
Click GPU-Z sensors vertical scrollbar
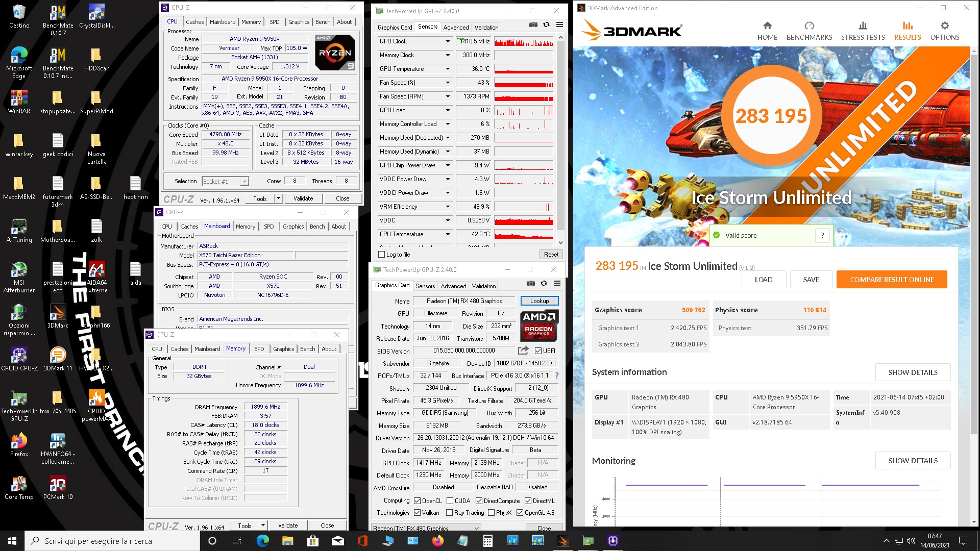[x=560, y=140]
